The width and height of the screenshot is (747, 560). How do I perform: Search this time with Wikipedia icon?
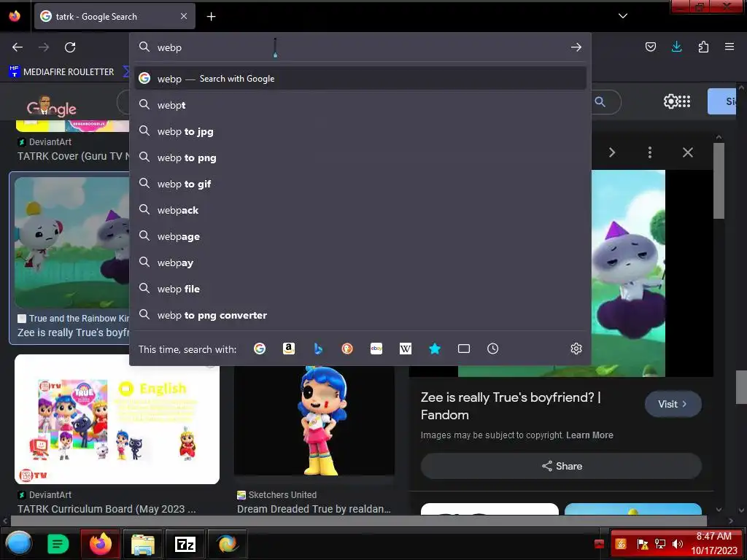(406, 349)
